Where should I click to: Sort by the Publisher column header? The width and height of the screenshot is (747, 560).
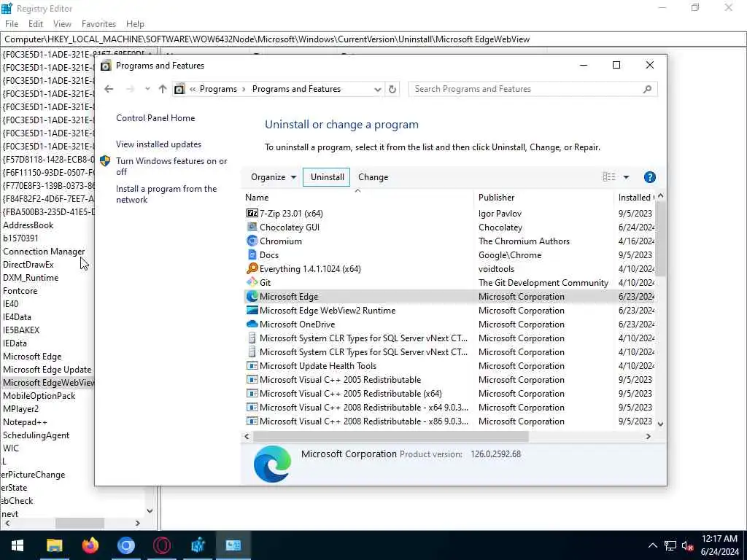coord(543,197)
